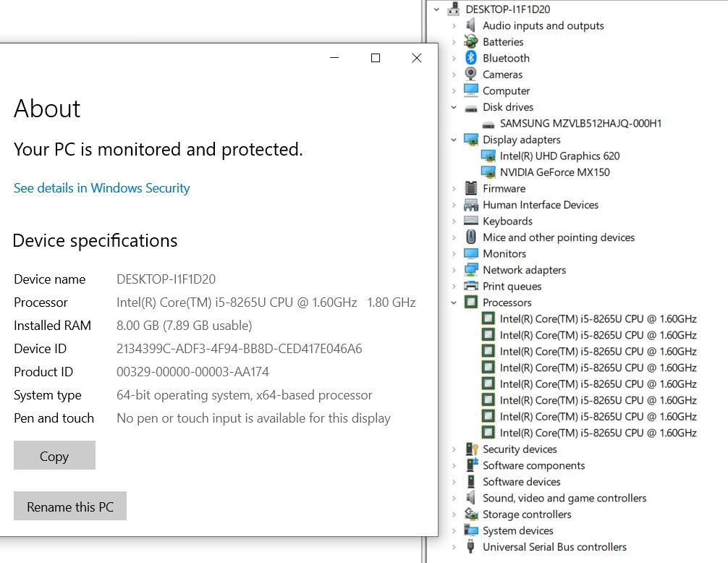
Task: Click the Product ID value 00329-00000-00003-AA174
Action: point(192,372)
